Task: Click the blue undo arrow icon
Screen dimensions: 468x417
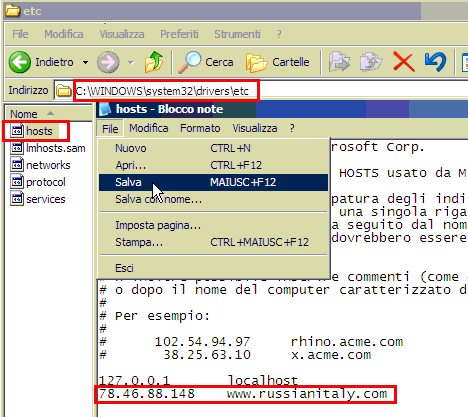Action: [x=435, y=62]
